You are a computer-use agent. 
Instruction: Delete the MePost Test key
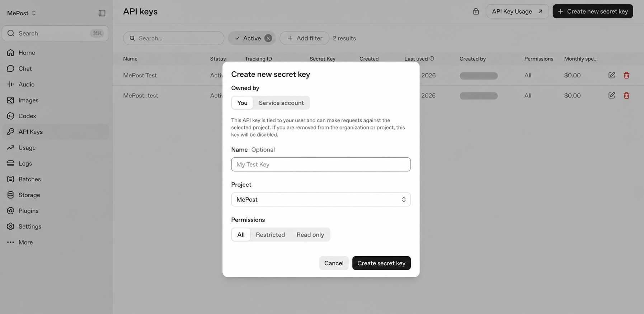pyautogui.click(x=626, y=75)
